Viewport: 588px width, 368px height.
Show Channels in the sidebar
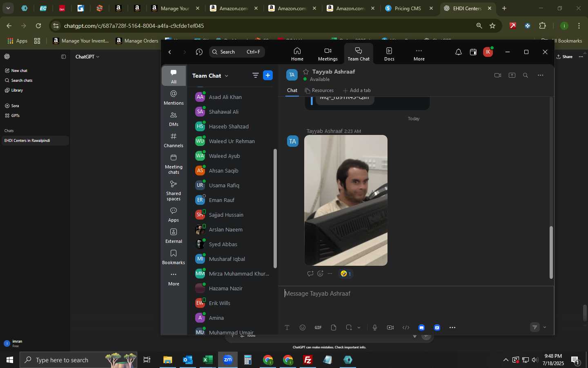point(174,140)
